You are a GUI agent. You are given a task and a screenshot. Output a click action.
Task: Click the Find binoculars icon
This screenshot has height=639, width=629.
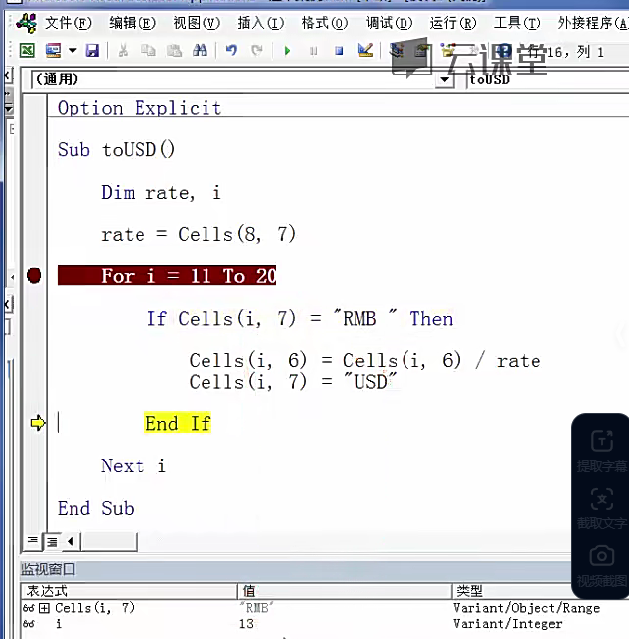point(200,51)
